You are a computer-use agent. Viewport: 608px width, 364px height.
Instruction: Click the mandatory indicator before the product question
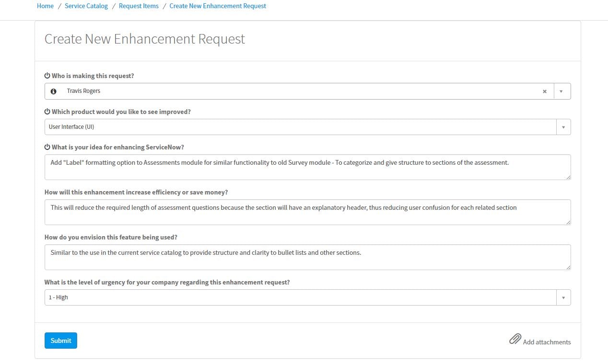(x=47, y=111)
